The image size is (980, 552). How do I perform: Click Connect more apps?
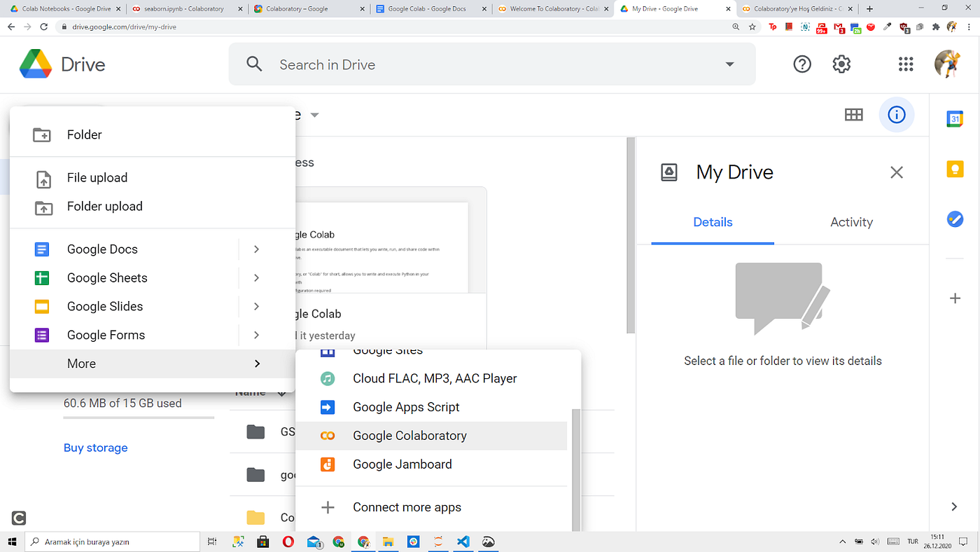pyautogui.click(x=431, y=507)
